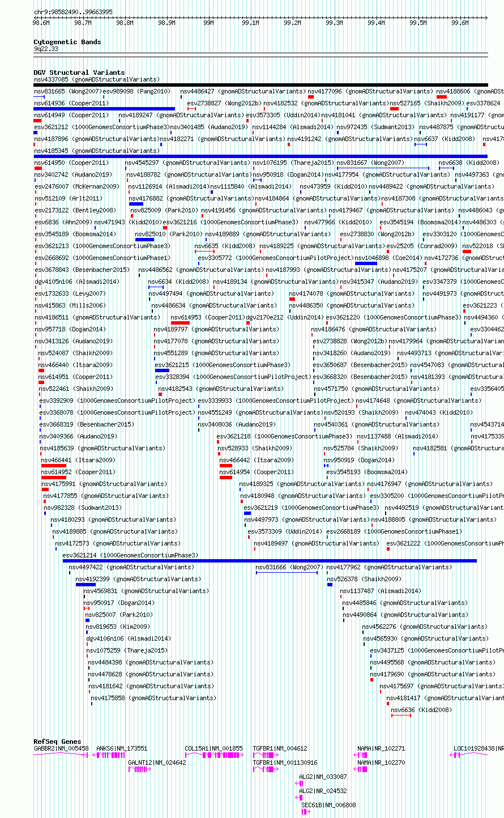504x818 pixels.
Task: Open the esv2738827 (Wong2012b) variant label
Action: pyautogui.click(x=224, y=103)
